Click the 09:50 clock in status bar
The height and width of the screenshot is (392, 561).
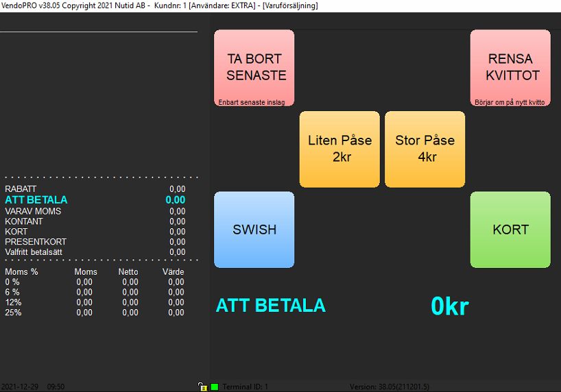(56, 387)
